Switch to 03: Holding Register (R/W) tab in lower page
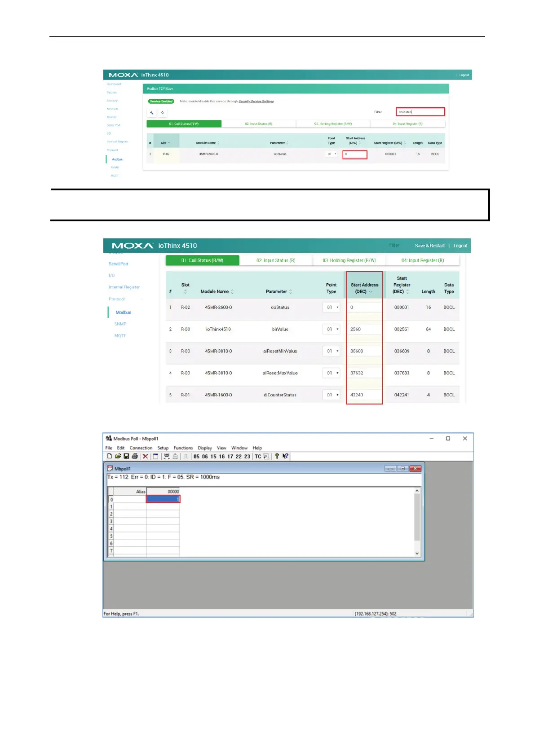 pos(349,260)
